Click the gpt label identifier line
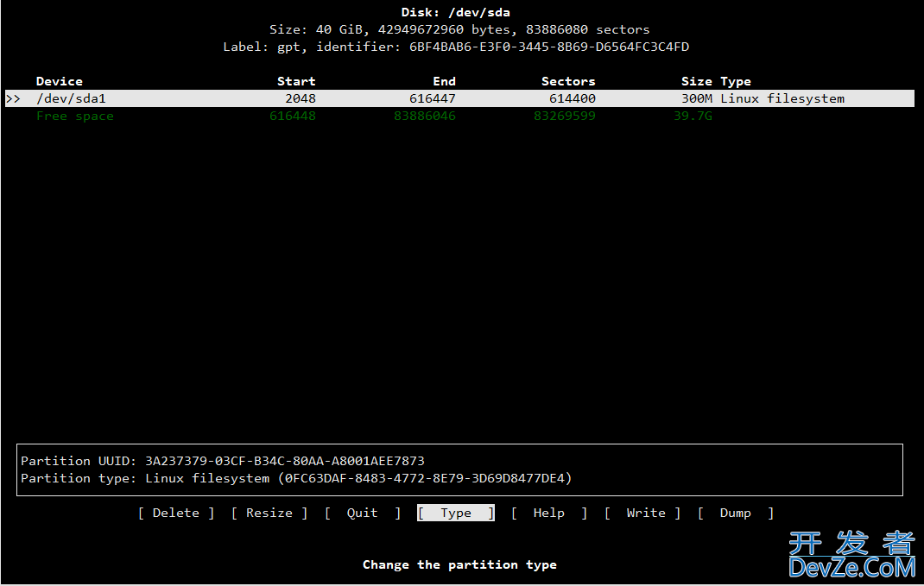 point(455,47)
